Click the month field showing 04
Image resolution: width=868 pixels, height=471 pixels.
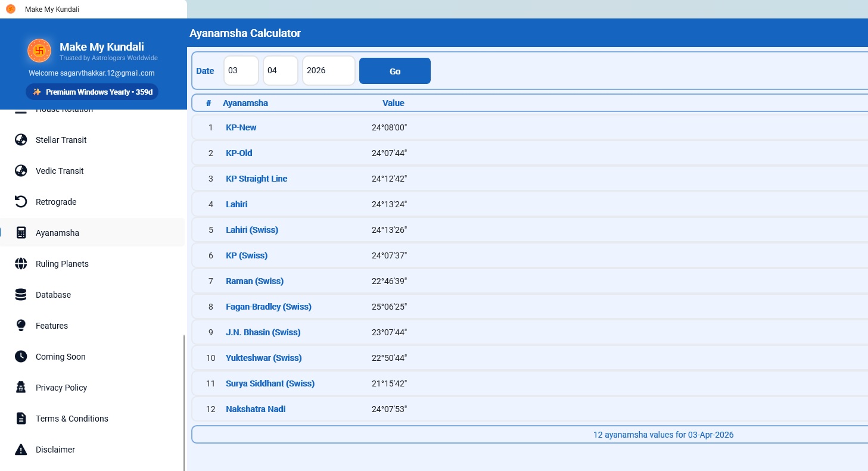pyautogui.click(x=281, y=71)
